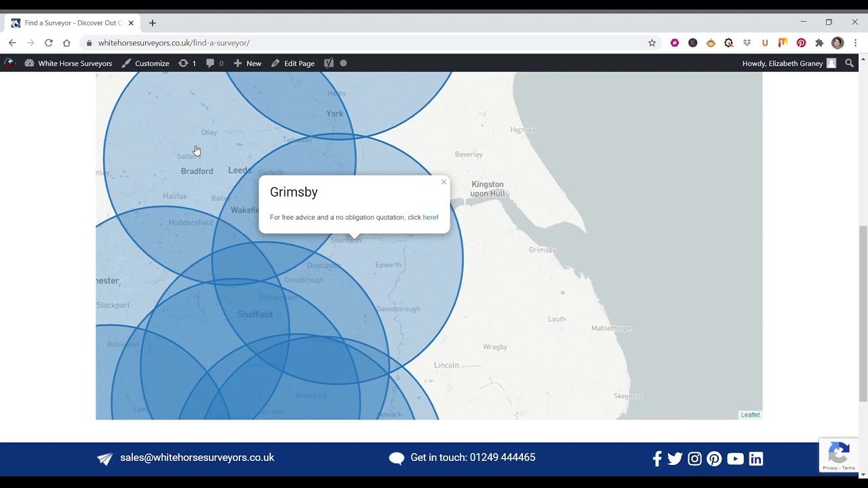Open the YouTube social icon

tap(735, 459)
